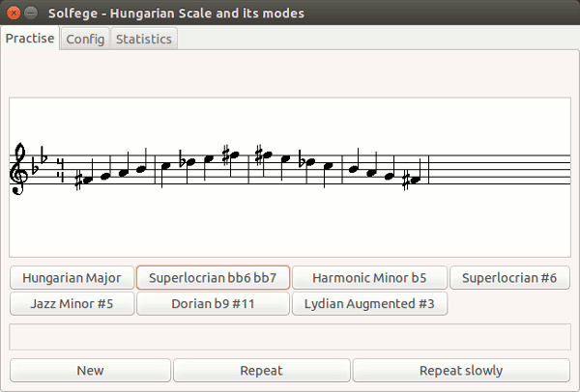
Task: Click the 4/4 time signature
Action: pos(61,171)
